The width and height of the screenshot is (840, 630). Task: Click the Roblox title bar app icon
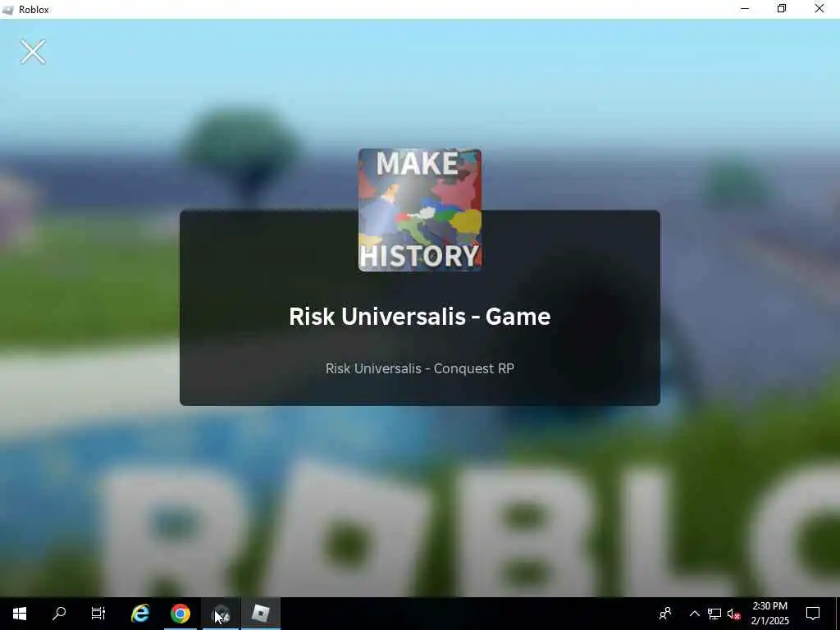tap(8, 10)
